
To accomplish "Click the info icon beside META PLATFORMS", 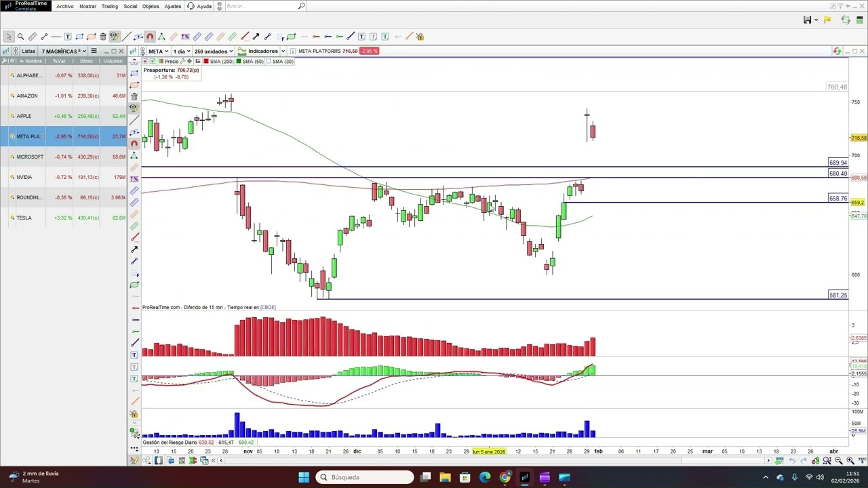I will 292,52.
